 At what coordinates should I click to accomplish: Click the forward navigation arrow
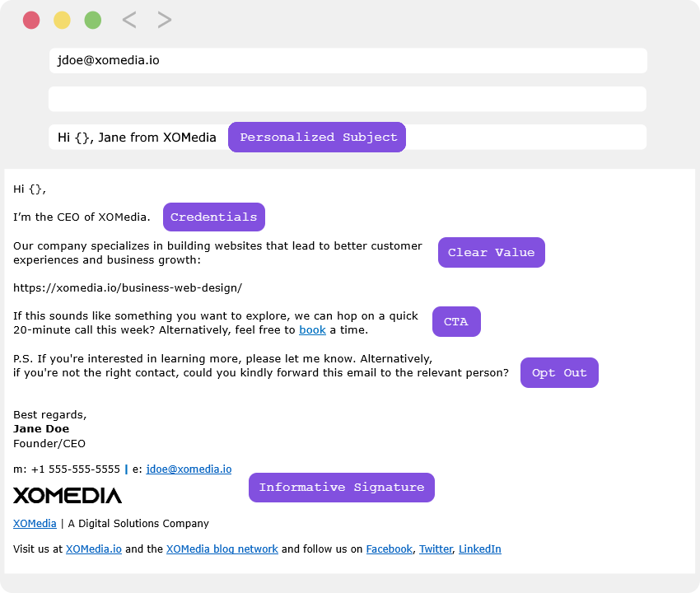(164, 20)
